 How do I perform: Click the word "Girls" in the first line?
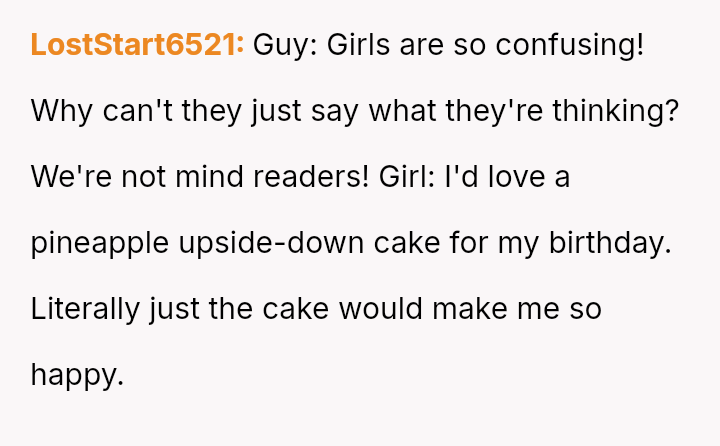[x=358, y=45]
